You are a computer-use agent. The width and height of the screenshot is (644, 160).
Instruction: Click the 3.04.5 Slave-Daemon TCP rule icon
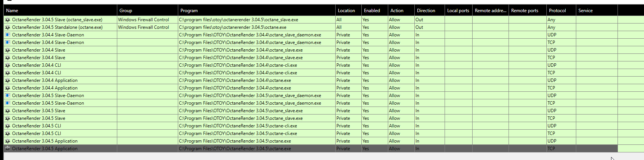coord(8,103)
